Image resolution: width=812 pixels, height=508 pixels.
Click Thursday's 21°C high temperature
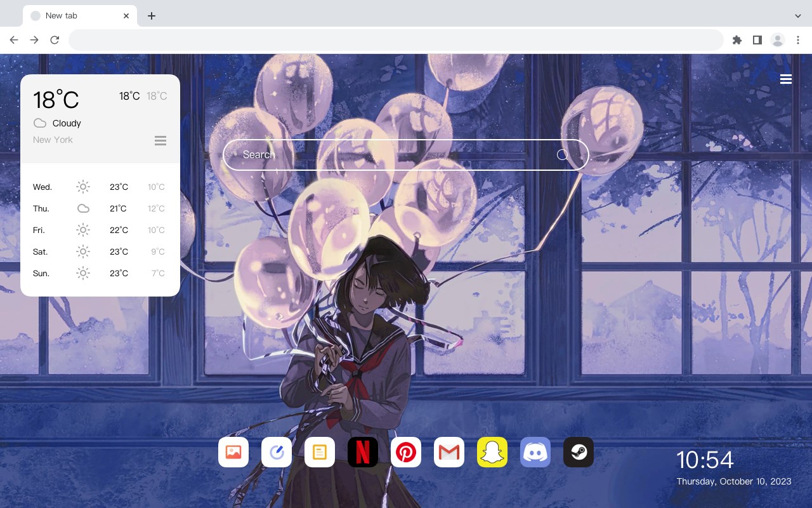[119, 208]
